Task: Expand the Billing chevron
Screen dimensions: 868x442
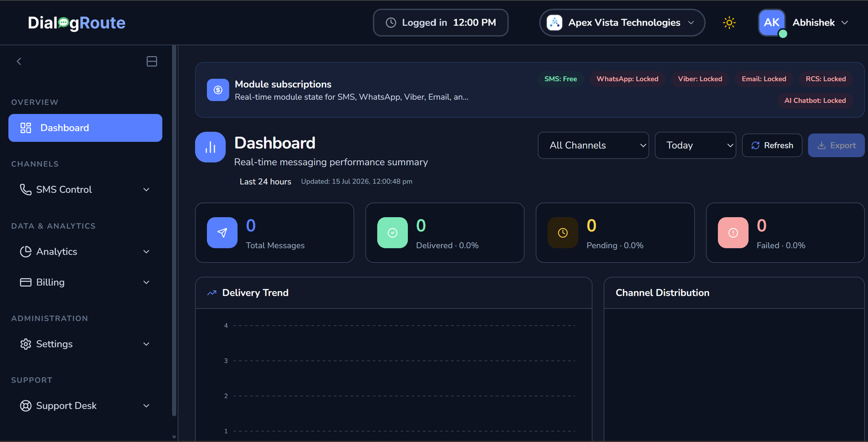Action: coord(146,282)
